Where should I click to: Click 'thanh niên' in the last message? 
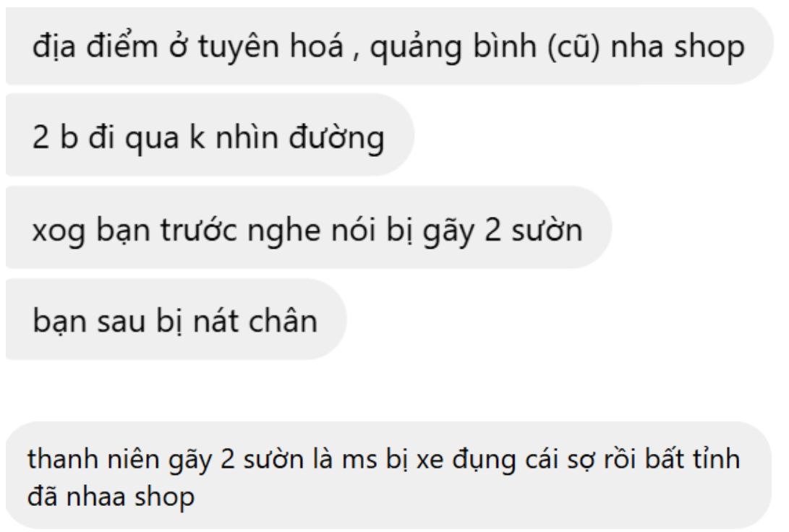(x=90, y=459)
